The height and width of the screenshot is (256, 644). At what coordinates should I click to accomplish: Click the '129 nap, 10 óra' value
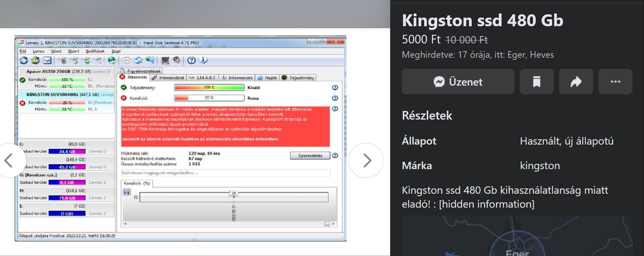pos(204,153)
